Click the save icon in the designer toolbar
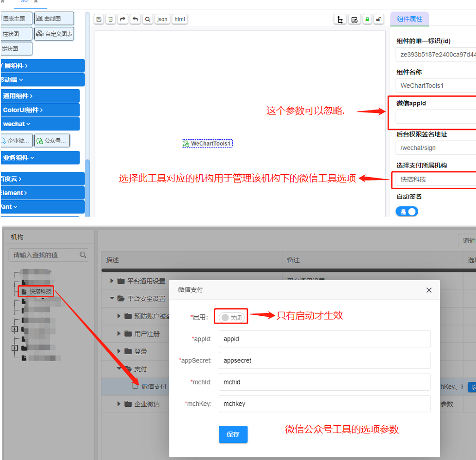476x460 pixels. point(99,19)
